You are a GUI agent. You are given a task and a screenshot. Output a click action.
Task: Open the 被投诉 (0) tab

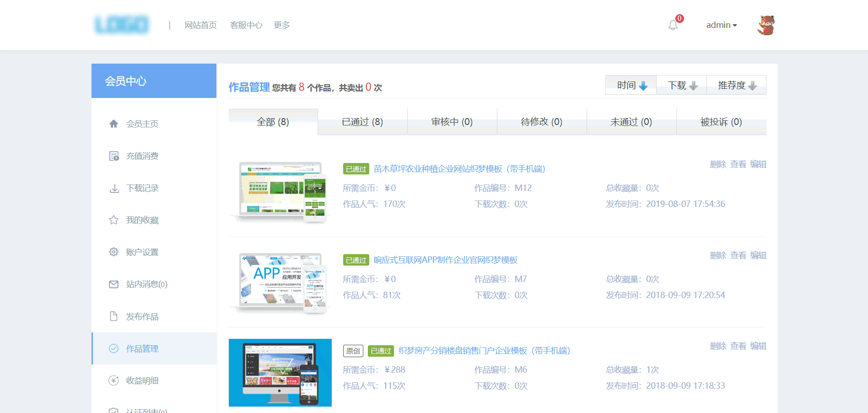point(721,122)
